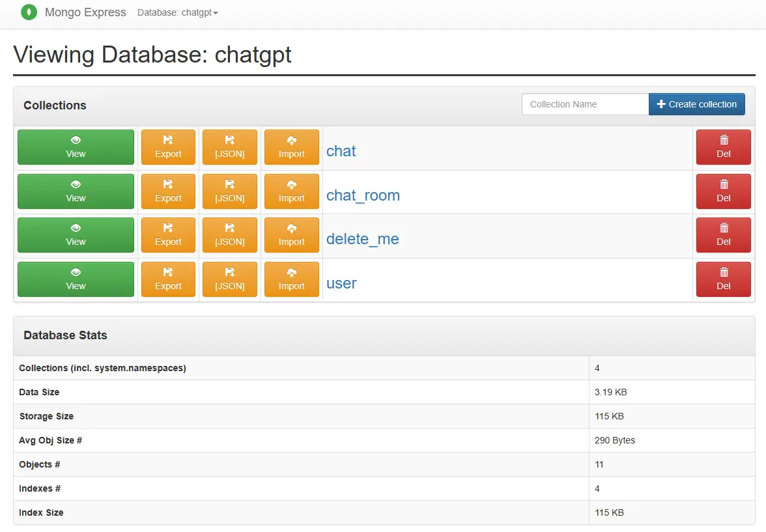
Task: Open the user collection link
Action: [341, 283]
